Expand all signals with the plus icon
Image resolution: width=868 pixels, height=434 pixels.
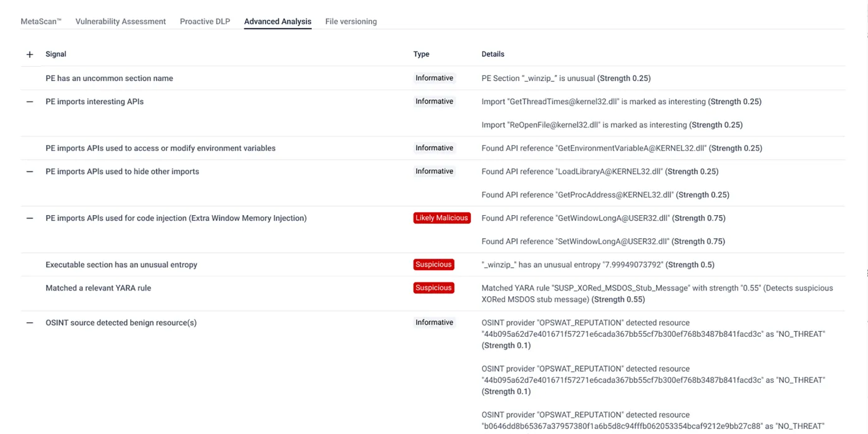29,54
